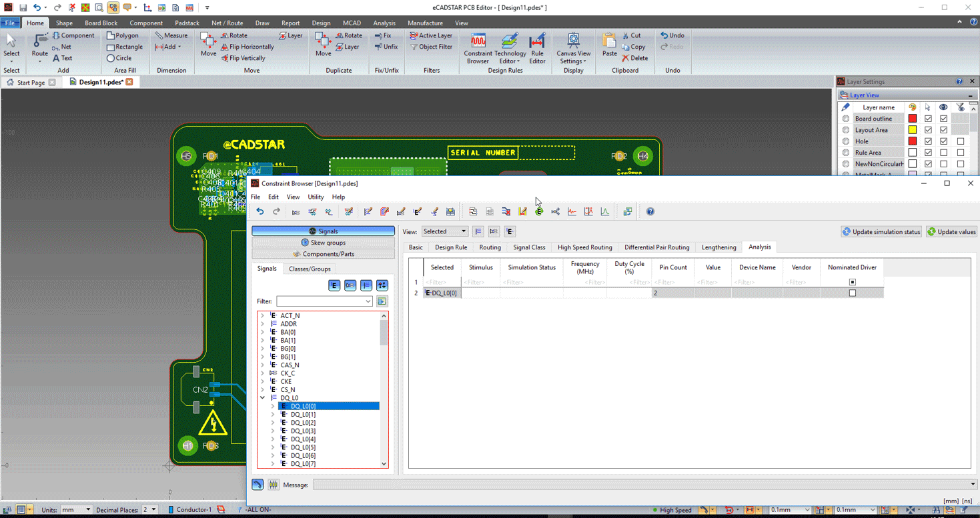Open the Components/Parts section

[323, 254]
